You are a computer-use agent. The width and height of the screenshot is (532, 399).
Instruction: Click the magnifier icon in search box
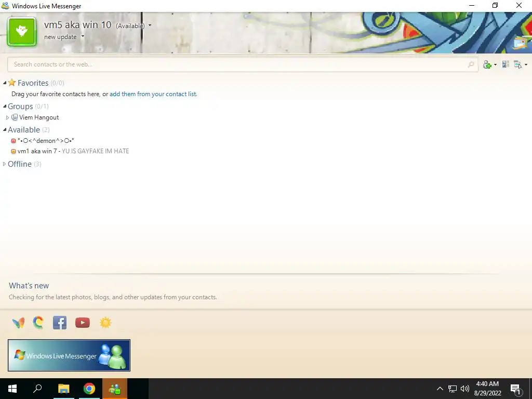(471, 64)
